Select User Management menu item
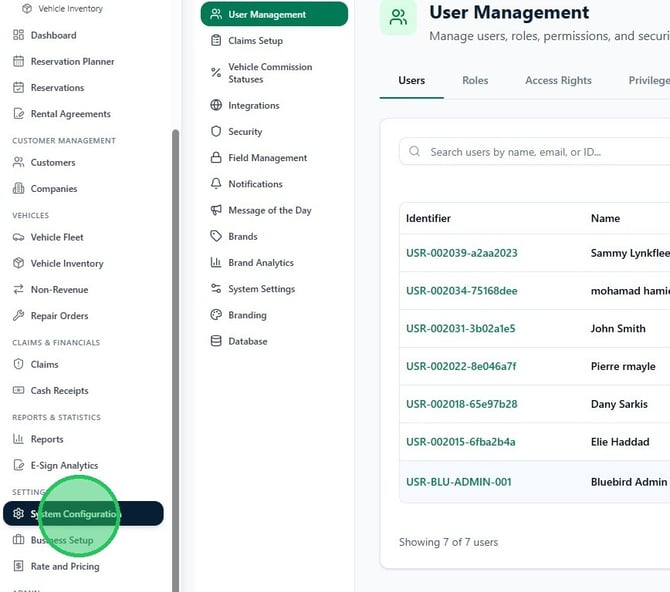 click(274, 14)
